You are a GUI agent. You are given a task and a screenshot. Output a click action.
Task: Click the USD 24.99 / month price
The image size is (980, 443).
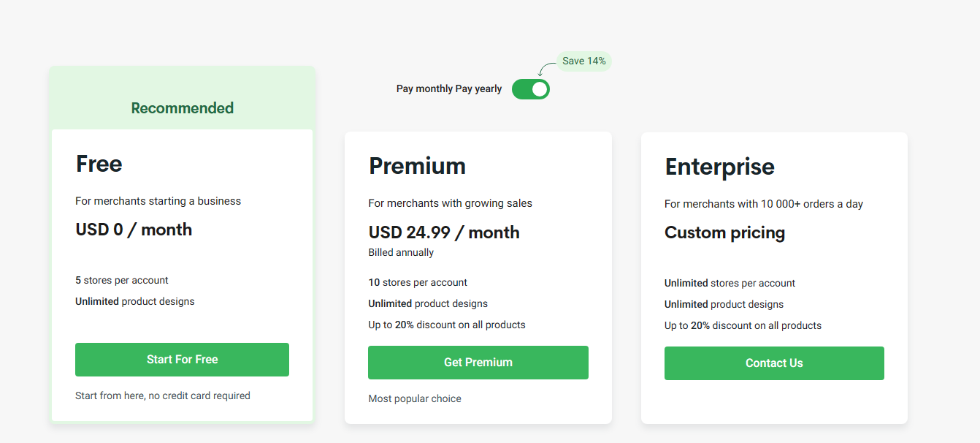[x=444, y=232]
